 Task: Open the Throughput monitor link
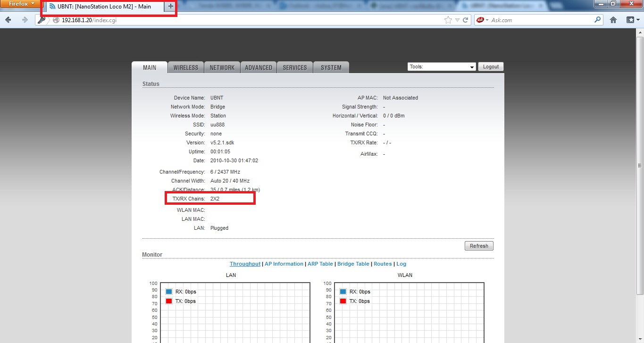tap(245, 264)
